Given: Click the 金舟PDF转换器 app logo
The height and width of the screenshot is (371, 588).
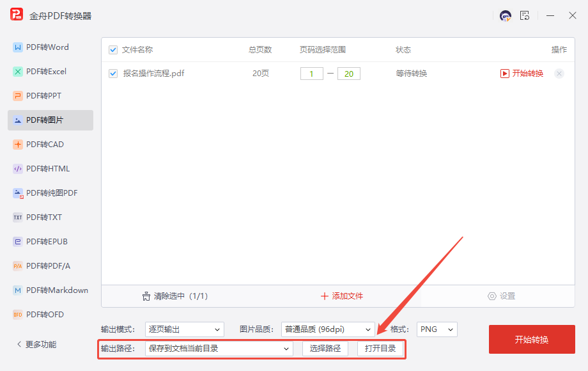Looking at the screenshot, I should pyautogui.click(x=17, y=15).
